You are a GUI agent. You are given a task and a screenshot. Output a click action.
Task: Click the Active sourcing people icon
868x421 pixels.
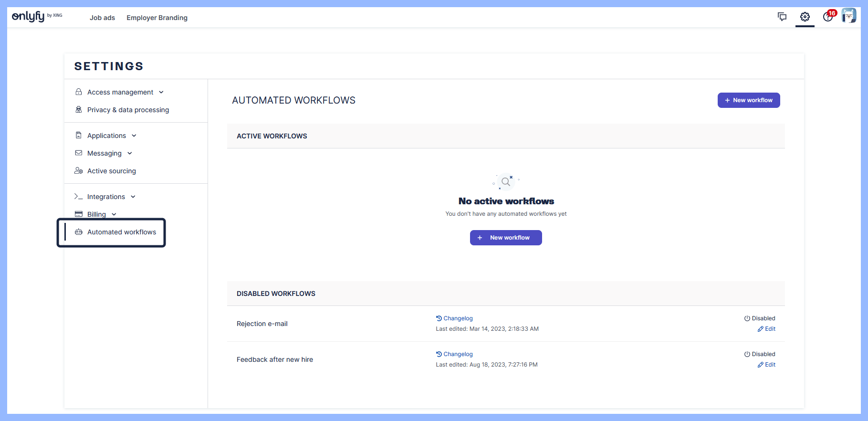pyautogui.click(x=79, y=170)
